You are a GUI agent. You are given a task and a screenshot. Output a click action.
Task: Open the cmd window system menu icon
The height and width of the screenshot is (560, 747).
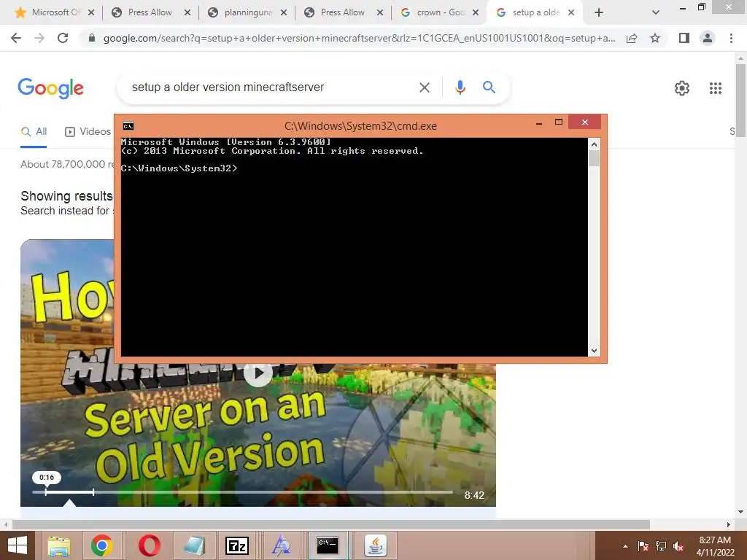point(128,125)
